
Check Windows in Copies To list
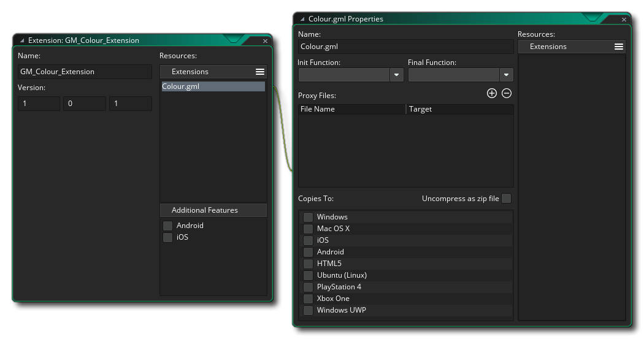[308, 217]
